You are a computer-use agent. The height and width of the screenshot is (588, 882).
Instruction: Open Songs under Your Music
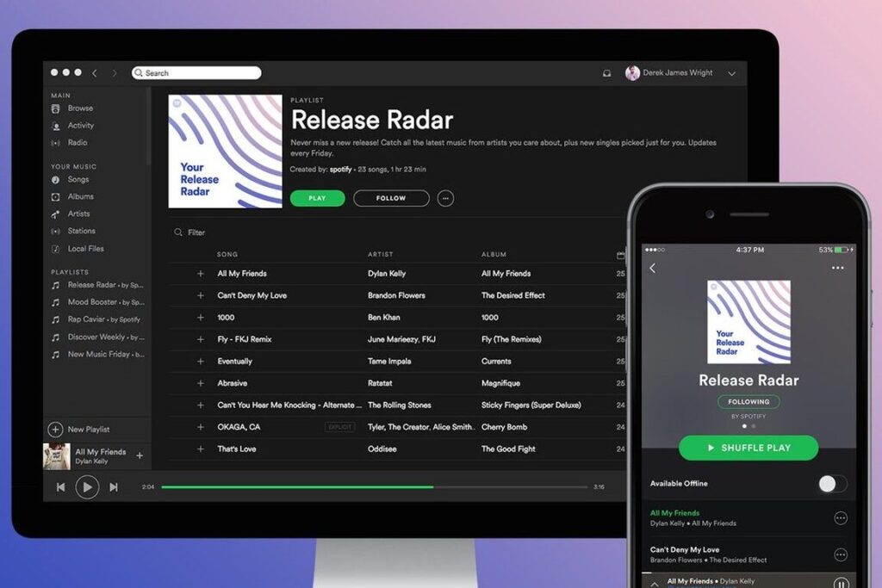coord(78,179)
